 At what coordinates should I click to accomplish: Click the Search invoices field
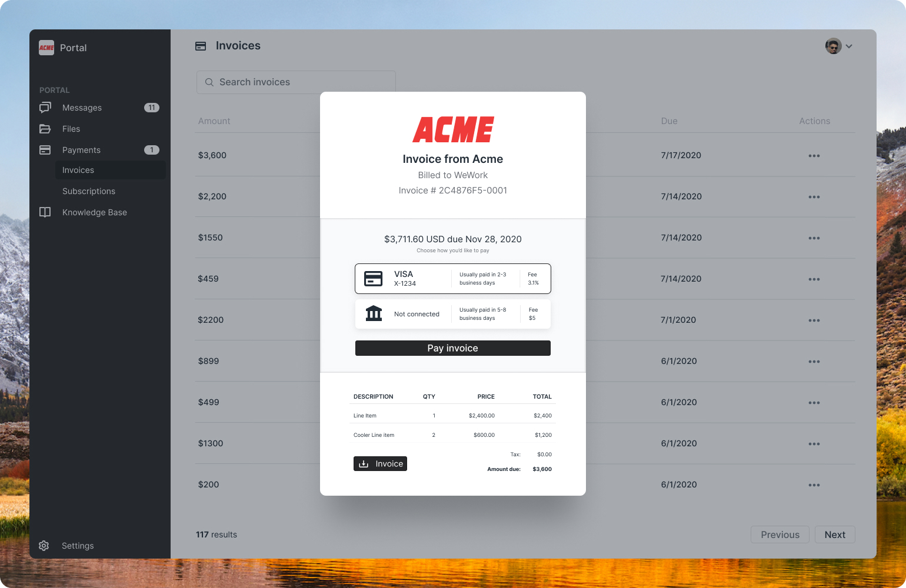pos(296,82)
